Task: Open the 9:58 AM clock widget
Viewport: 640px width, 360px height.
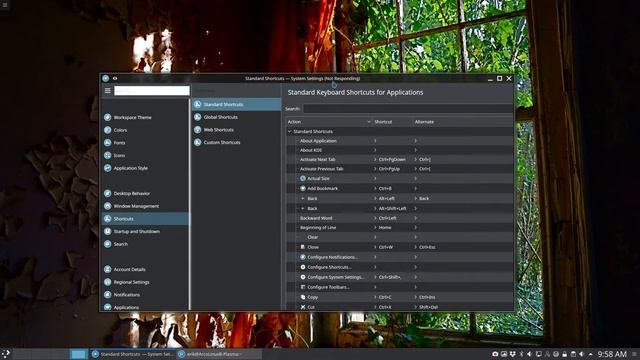Action: click(x=612, y=354)
